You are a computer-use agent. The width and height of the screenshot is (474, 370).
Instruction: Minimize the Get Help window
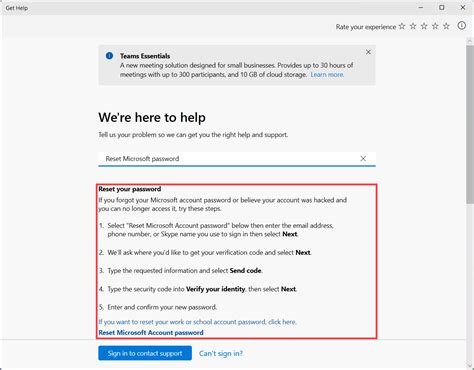pyautogui.click(x=421, y=7)
